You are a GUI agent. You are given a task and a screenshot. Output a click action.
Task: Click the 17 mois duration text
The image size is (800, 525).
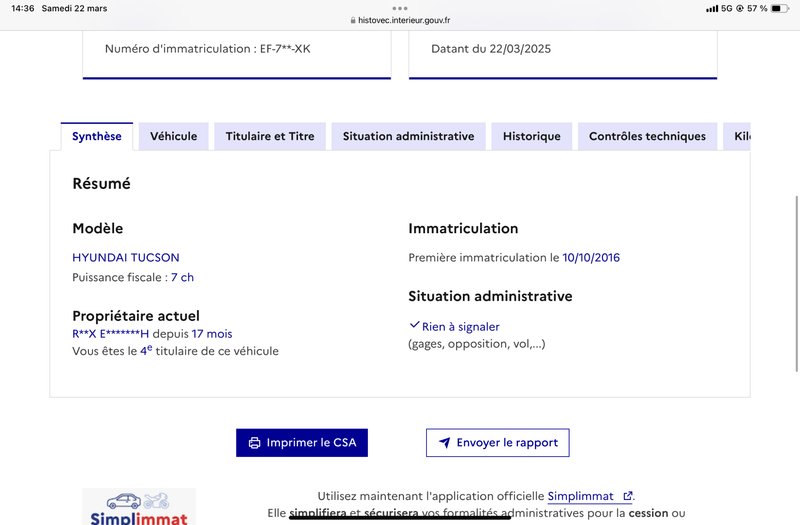click(x=212, y=334)
